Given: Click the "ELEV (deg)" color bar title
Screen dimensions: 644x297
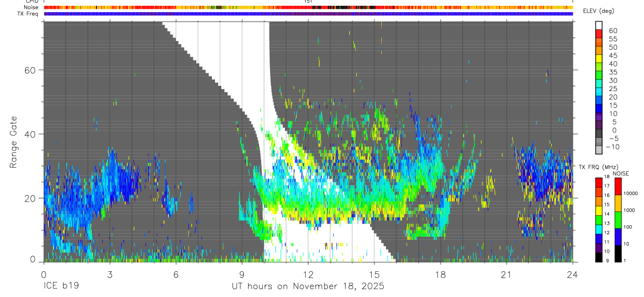Looking at the screenshot, I should pyautogui.click(x=599, y=11).
